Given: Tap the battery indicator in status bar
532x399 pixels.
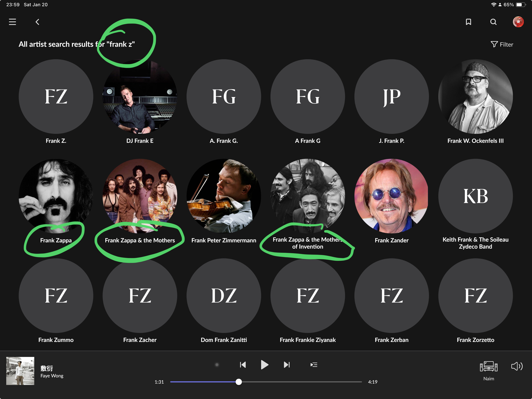Looking at the screenshot, I should point(521,4).
